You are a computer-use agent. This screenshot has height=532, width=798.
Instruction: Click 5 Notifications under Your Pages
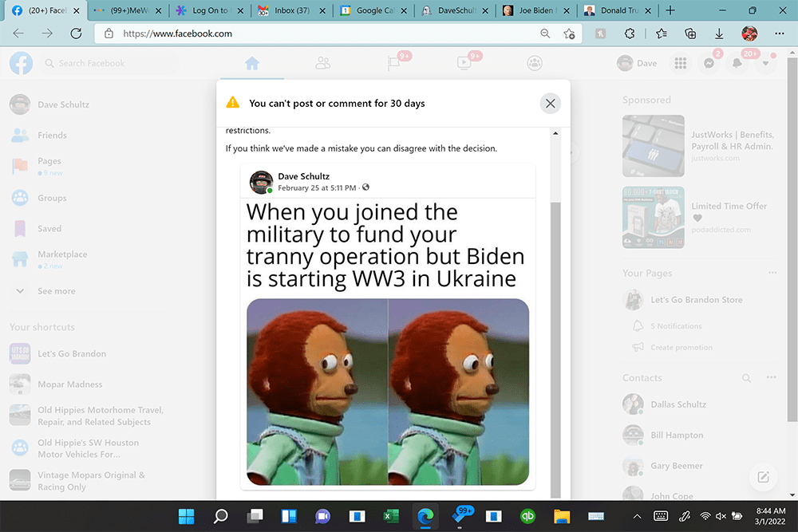tap(676, 326)
